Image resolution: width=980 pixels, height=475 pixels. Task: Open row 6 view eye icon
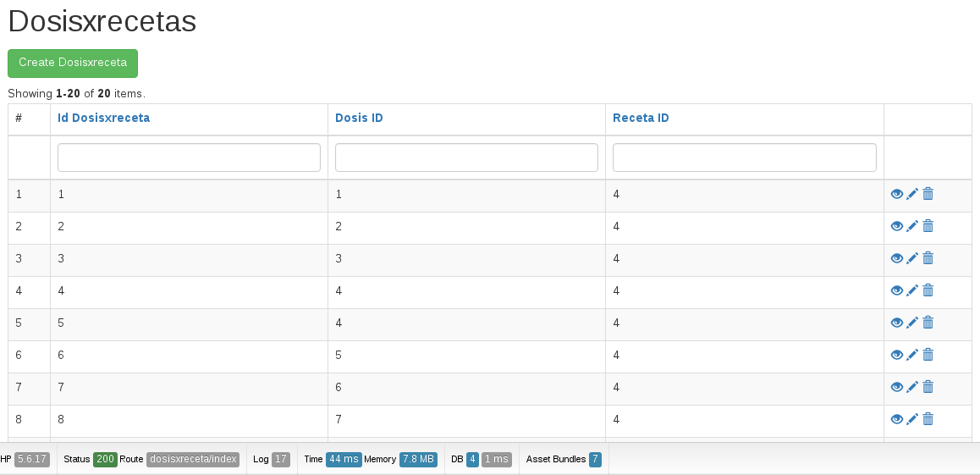pyautogui.click(x=897, y=355)
